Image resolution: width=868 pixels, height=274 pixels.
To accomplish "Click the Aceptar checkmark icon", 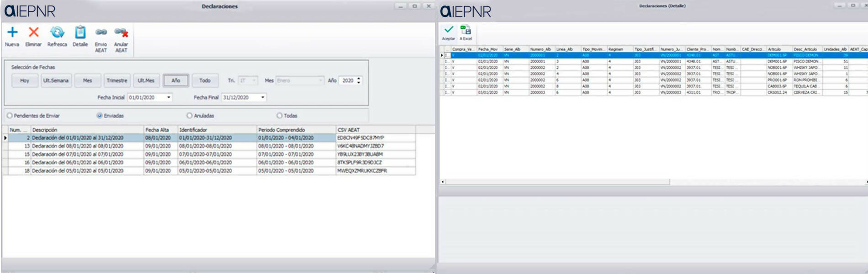I will 449,30.
